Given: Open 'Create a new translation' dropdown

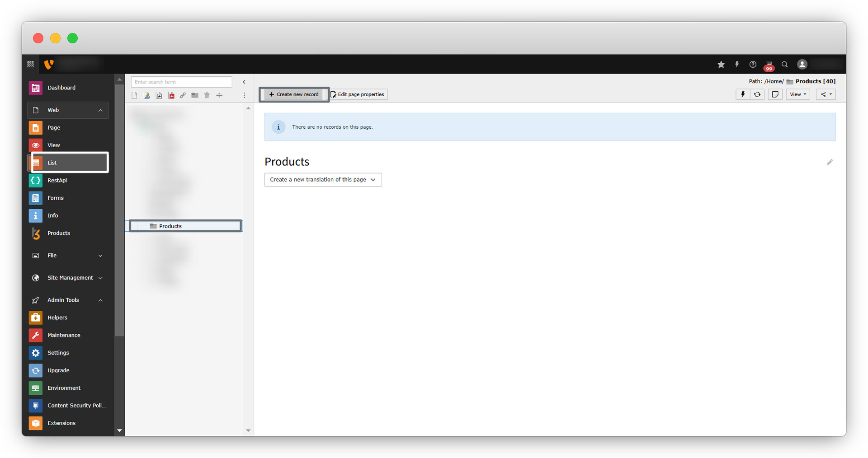Looking at the screenshot, I should coord(323,180).
